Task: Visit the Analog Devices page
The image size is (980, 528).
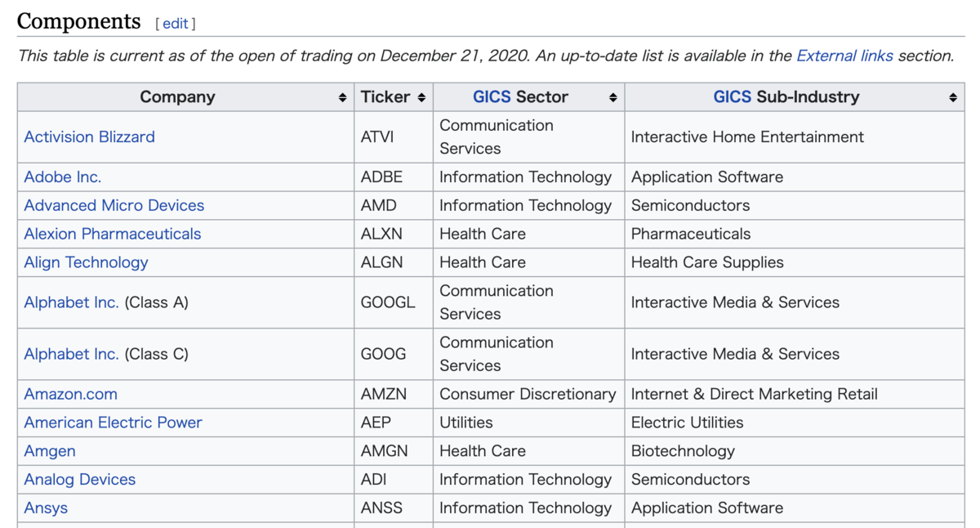Action: click(x=79, y=480)
